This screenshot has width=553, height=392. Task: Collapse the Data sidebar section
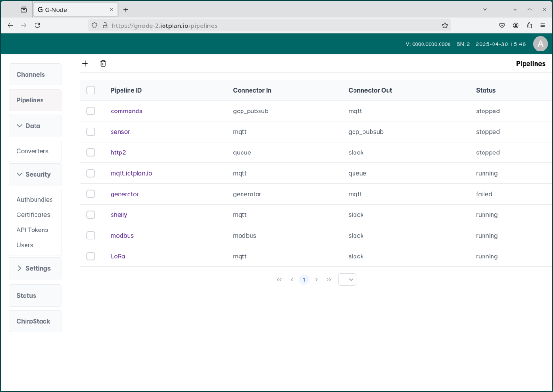point(35,126)
